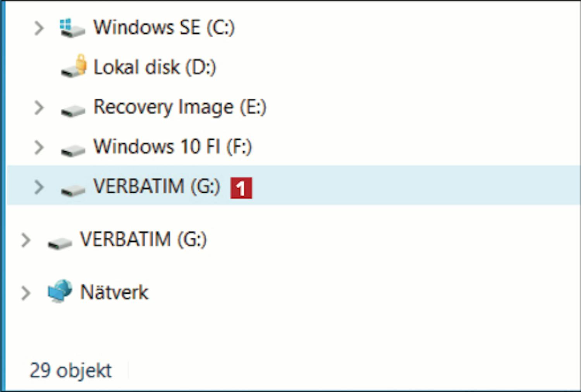Click the Nätverk network globe icon

point(60,291)
